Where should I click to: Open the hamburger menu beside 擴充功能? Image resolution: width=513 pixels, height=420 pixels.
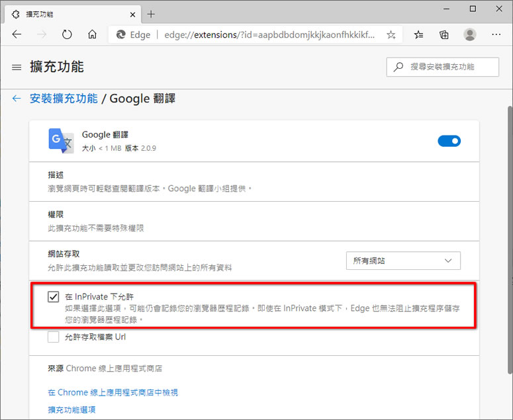pyautogui.click(x=17, y=67)
